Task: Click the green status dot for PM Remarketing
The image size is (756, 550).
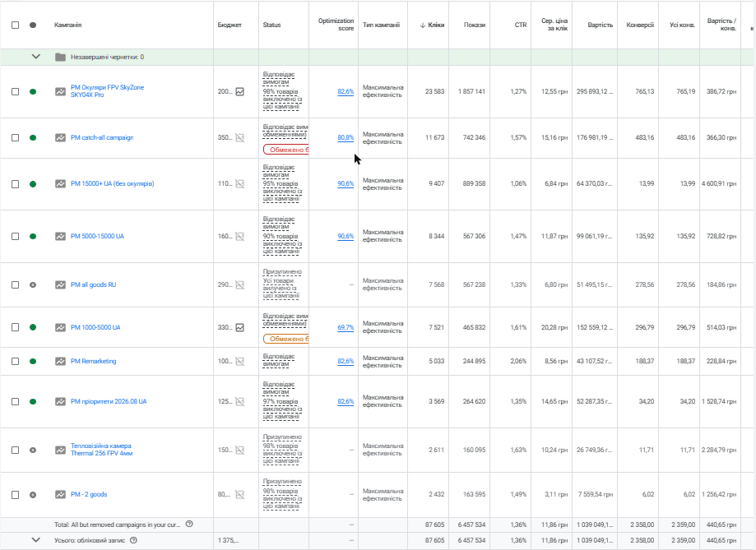Action: click(33, 362)
